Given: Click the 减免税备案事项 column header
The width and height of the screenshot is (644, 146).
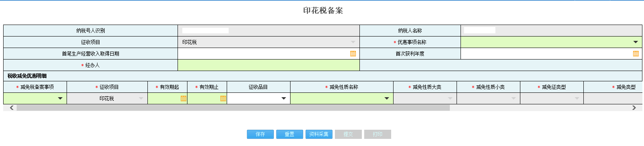Looking at the screenshot, I should click(35, 87).
